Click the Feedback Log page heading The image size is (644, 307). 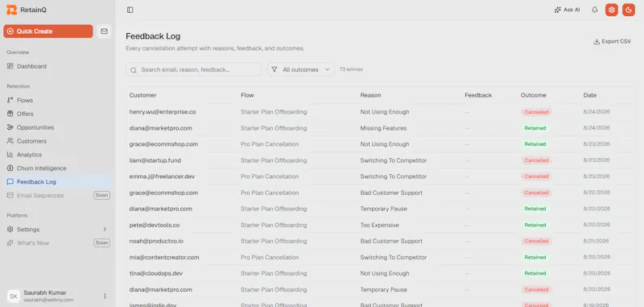click(x=153, y=36)
